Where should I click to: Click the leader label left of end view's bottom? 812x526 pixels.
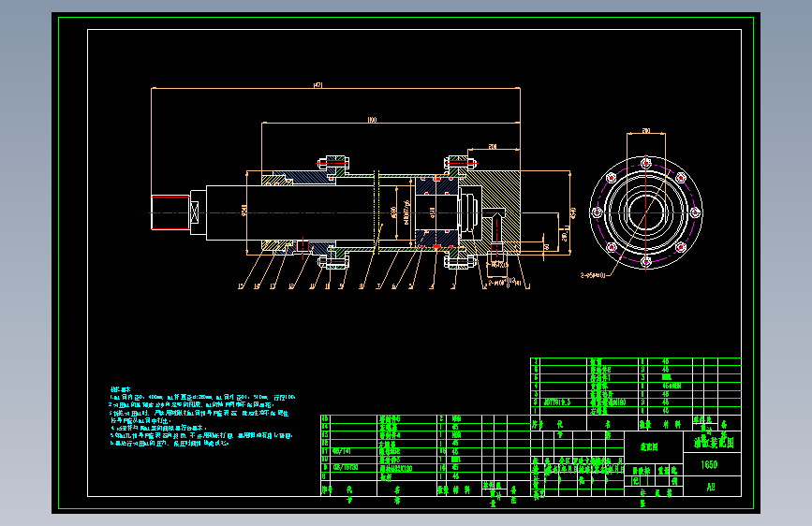coord(593,275)
